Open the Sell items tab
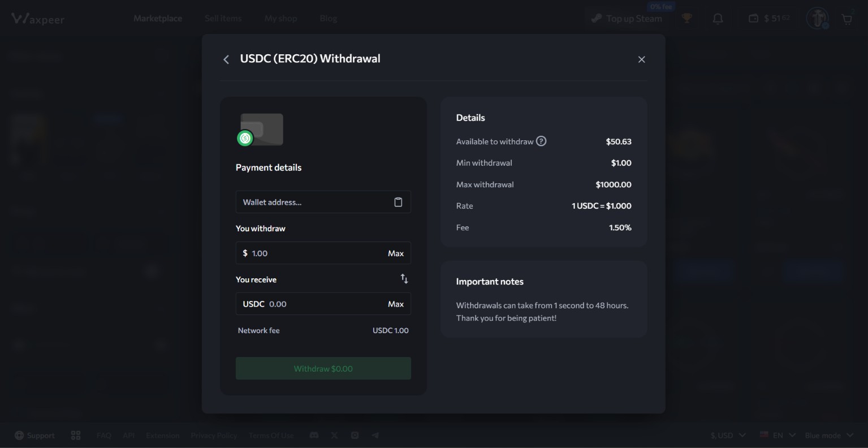The image size is (868, 448). (x=223, y=19)
